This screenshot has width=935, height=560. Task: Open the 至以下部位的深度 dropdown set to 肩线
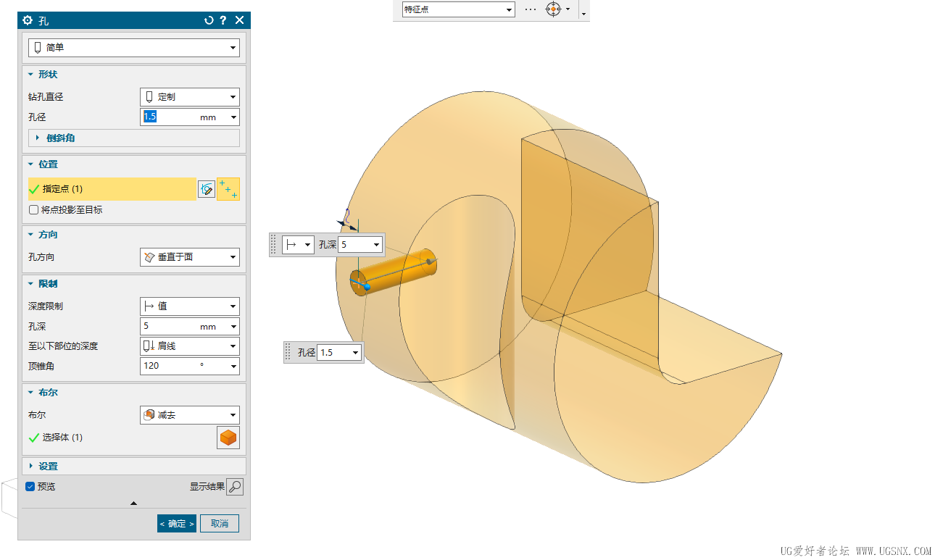tap(189, 346)
